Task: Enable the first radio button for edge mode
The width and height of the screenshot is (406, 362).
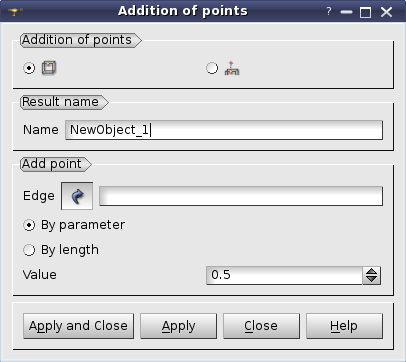Action: pyautogui.click(x=29, y=68)
